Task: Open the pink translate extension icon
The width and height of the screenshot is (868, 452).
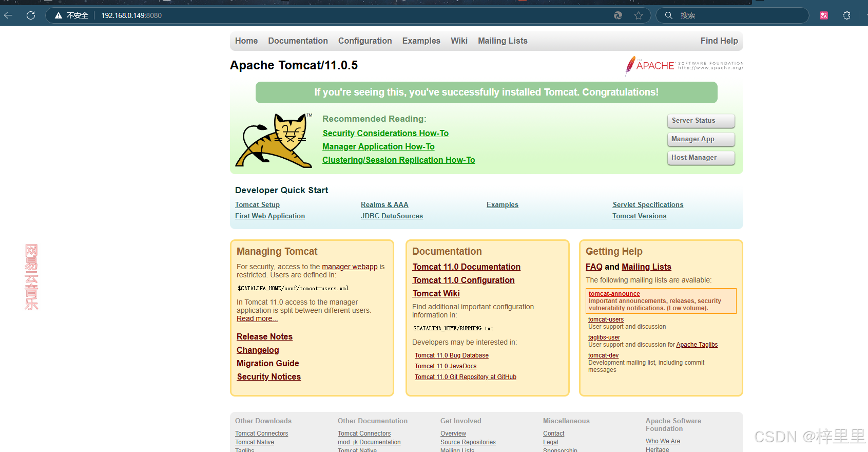Action: tap(824, 15)
